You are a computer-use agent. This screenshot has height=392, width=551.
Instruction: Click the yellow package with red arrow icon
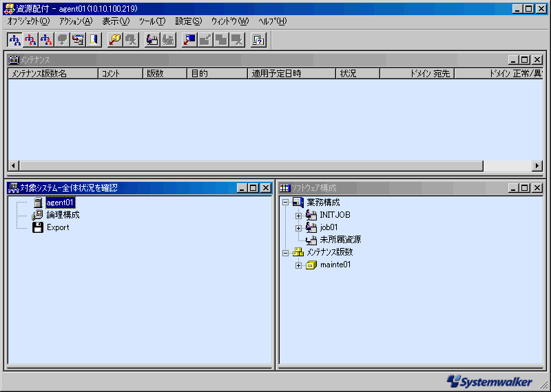(x=115, y=40)
